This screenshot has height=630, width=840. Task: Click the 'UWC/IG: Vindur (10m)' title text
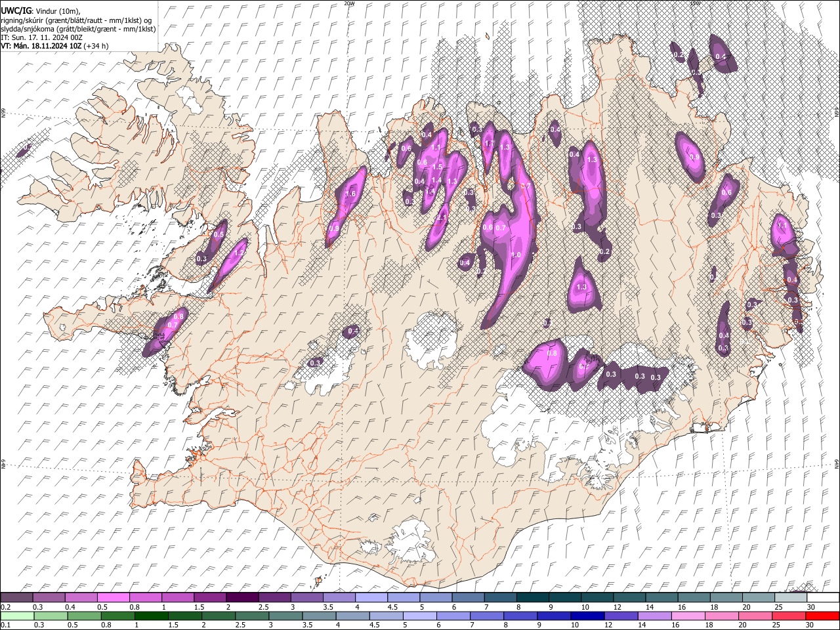coord(41,11)
